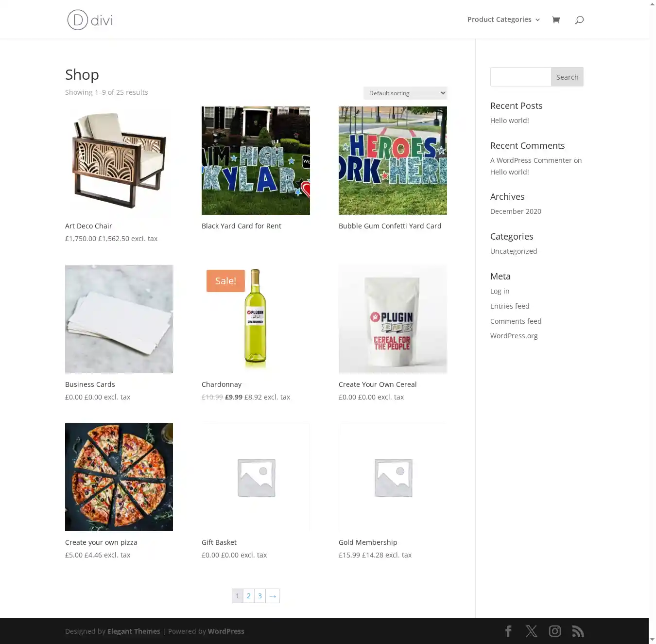
Task: Open the Chardonnay sale product image
Action: tap(256, 319)
